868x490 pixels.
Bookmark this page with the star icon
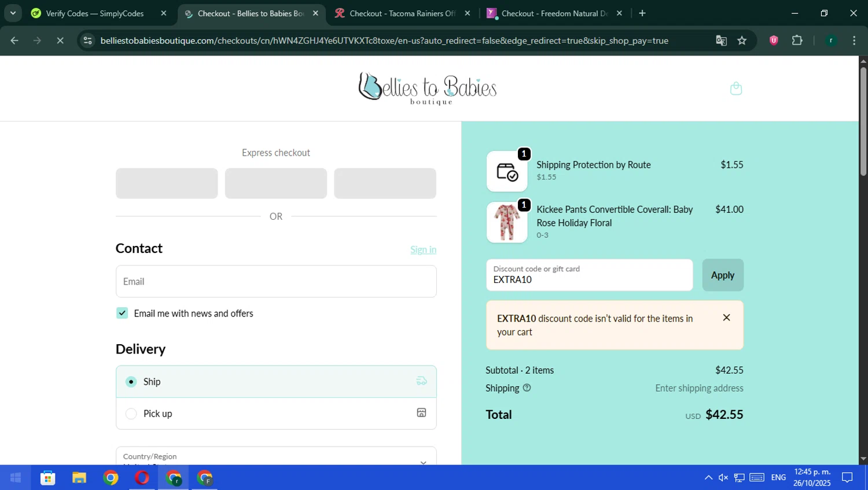click(x=742, y=40)
